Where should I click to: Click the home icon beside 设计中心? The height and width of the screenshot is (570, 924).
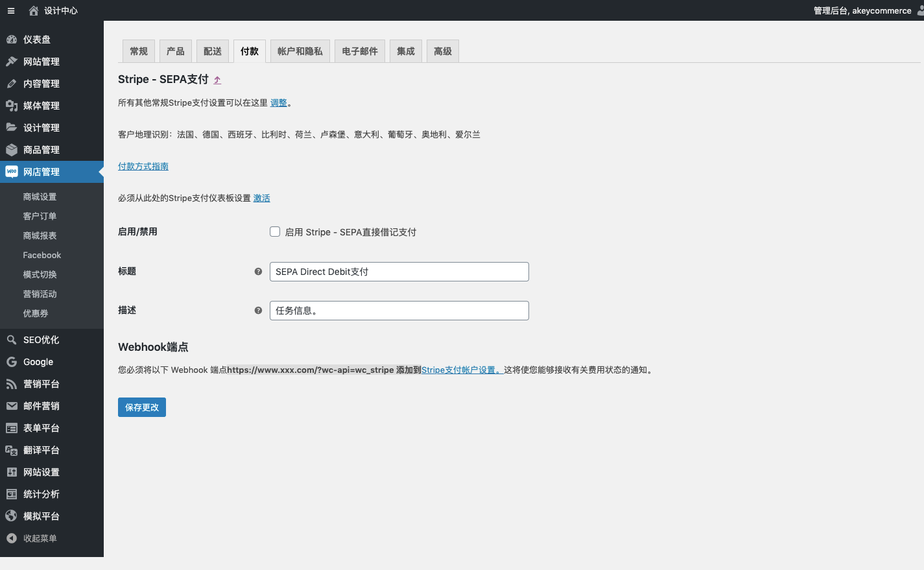(34, 11)
